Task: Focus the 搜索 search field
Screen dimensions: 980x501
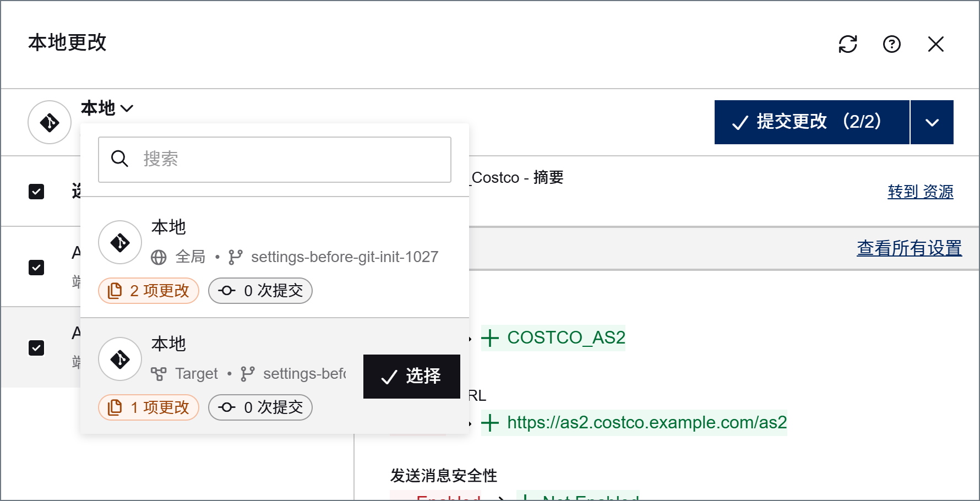Action: [x=275, y=160]
